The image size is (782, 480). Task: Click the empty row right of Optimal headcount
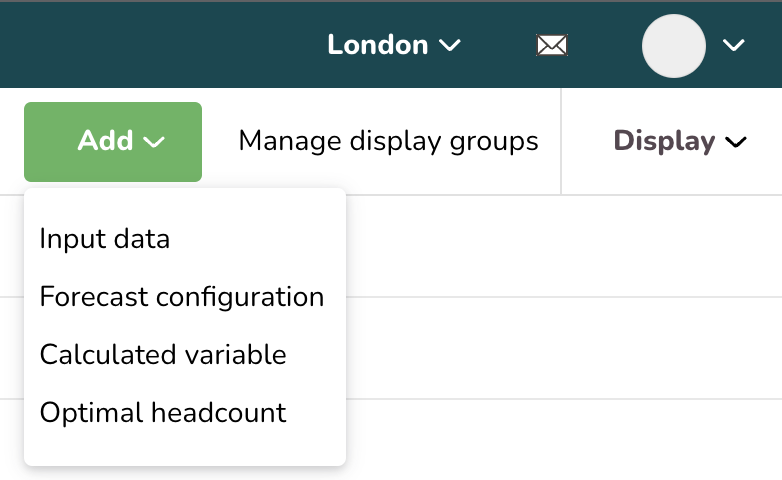(564, 439)
